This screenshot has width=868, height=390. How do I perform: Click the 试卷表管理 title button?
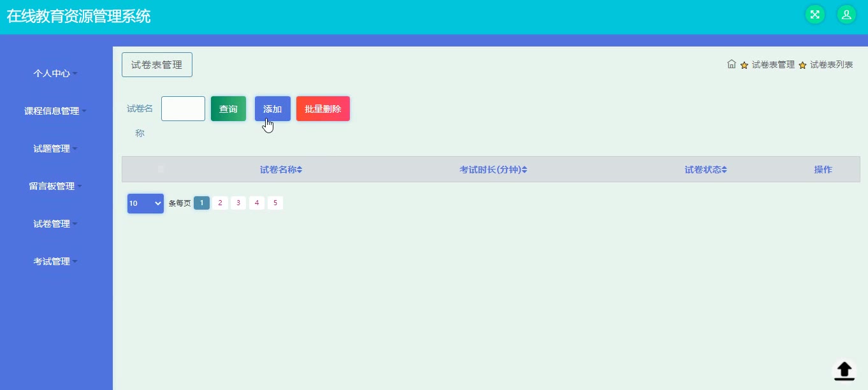click(157, 65)
